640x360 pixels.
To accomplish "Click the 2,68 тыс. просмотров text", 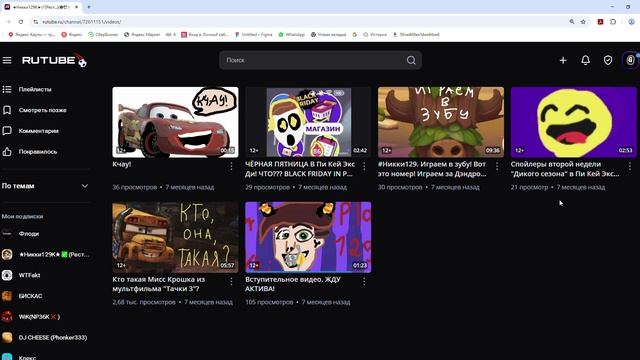I will point(144,302).
